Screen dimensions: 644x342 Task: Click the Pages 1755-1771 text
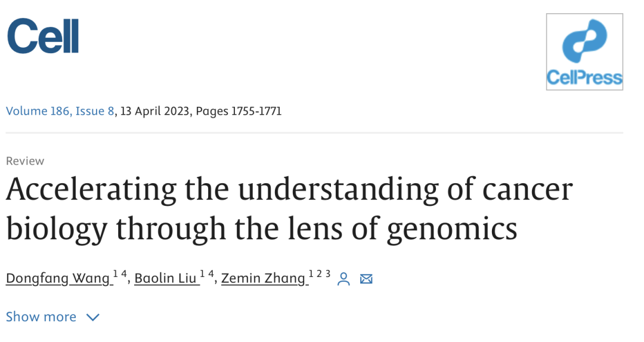(239, 111)
